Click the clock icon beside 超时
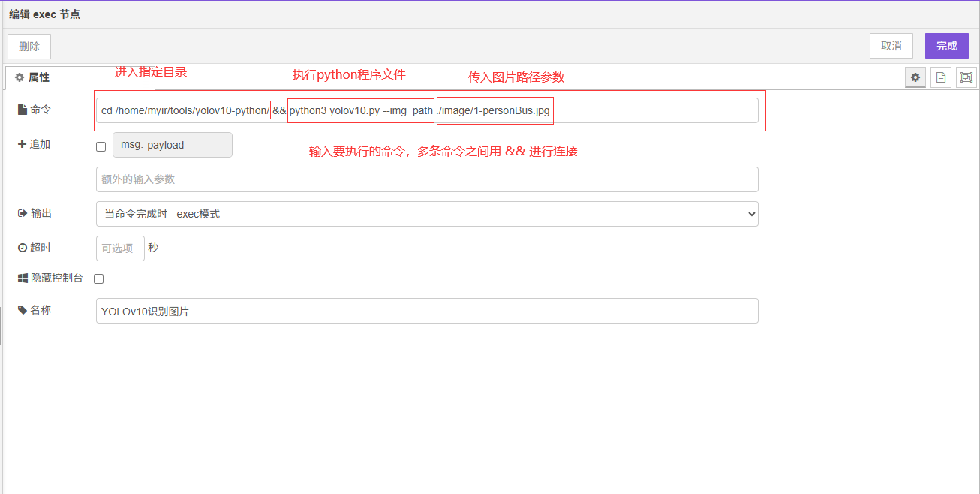The width and height of the screenshot is (980, 494). coord(23,248)
